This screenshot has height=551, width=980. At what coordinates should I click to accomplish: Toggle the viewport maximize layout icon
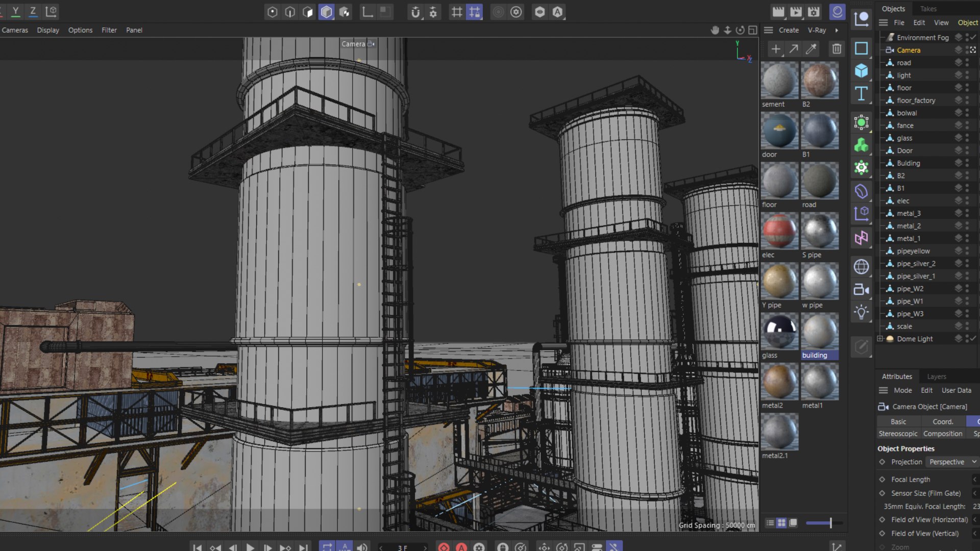click(x=752, y=30)
